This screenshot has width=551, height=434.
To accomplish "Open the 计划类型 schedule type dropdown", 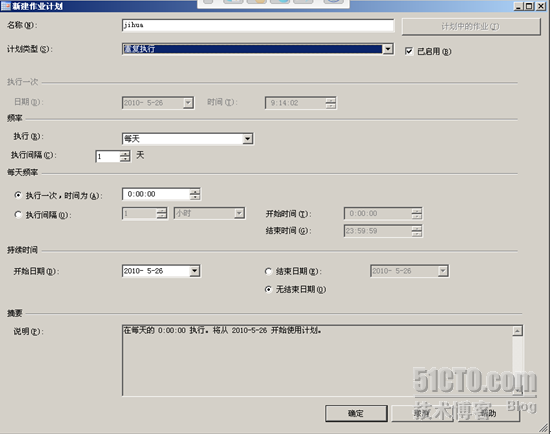I will pyautogui.click(x=388, y=49).
